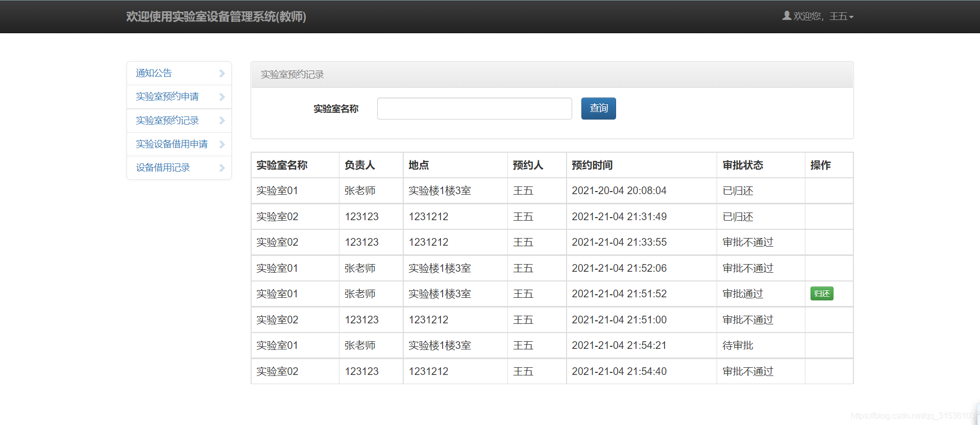Viewport: 980px width, 425px height.
Task: Click 张老师 in the 审批通过 row
Action: pos(360,294)
